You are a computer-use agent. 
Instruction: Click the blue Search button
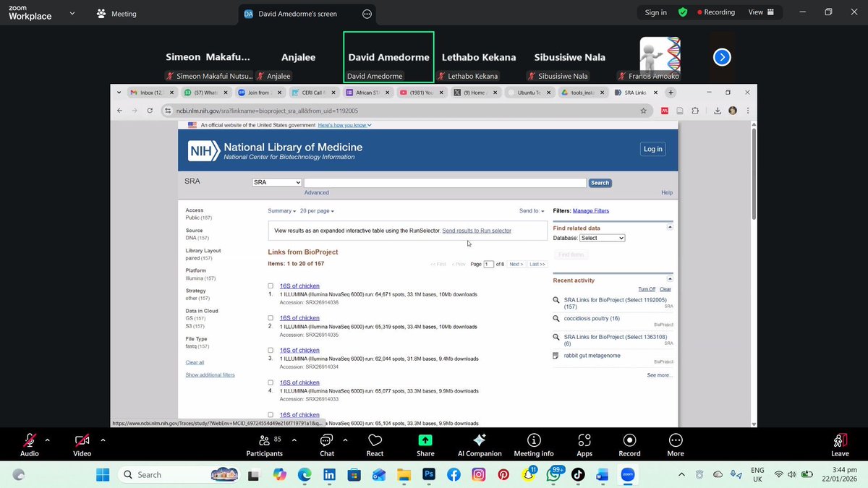600,183
